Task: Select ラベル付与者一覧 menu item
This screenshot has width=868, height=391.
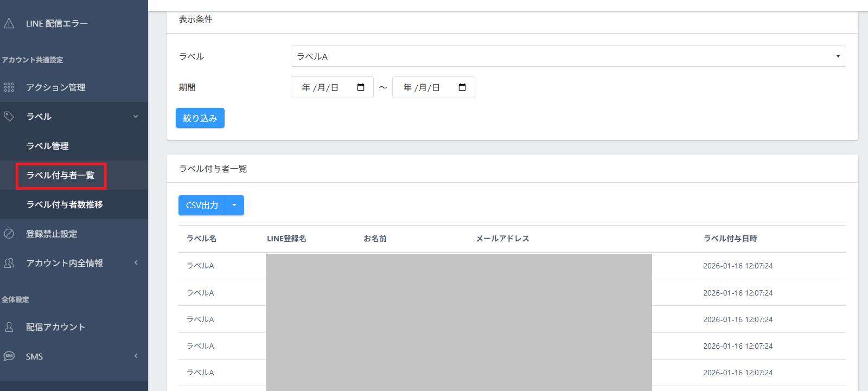Action: click(61, 175)
